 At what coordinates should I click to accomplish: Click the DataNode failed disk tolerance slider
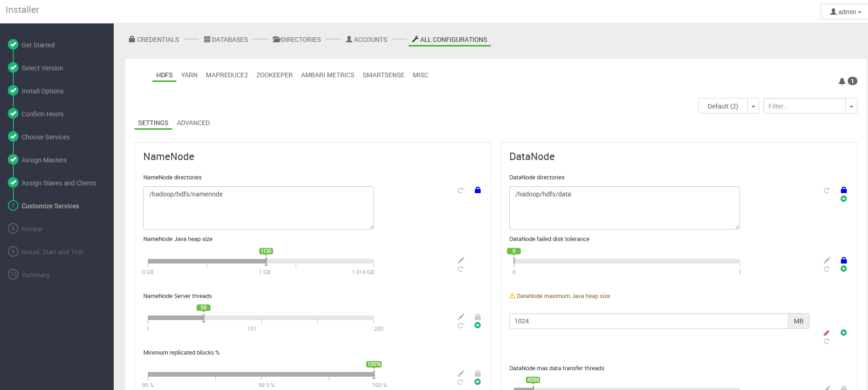(x=627, y=261)
